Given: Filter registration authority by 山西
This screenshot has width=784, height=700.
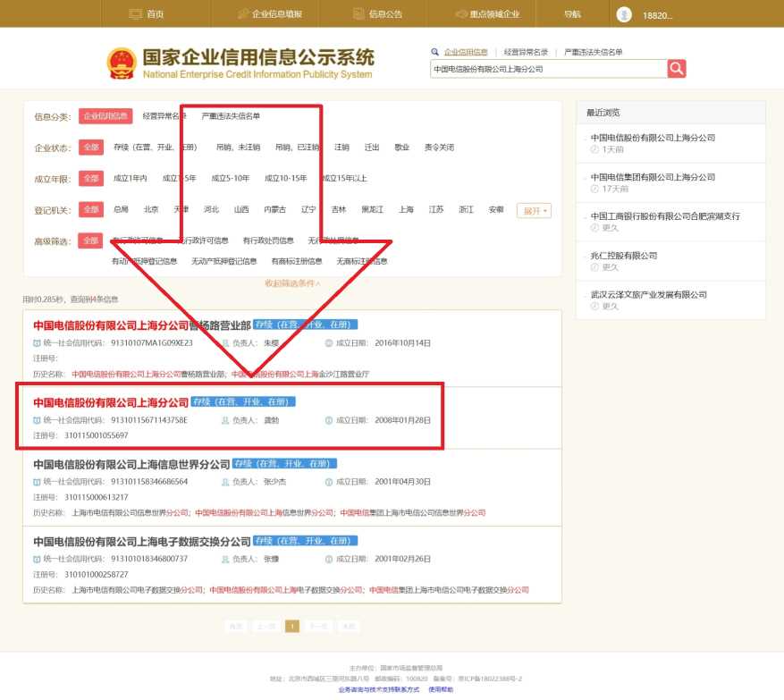Looking at the screenshot, I should coord(241,209).
